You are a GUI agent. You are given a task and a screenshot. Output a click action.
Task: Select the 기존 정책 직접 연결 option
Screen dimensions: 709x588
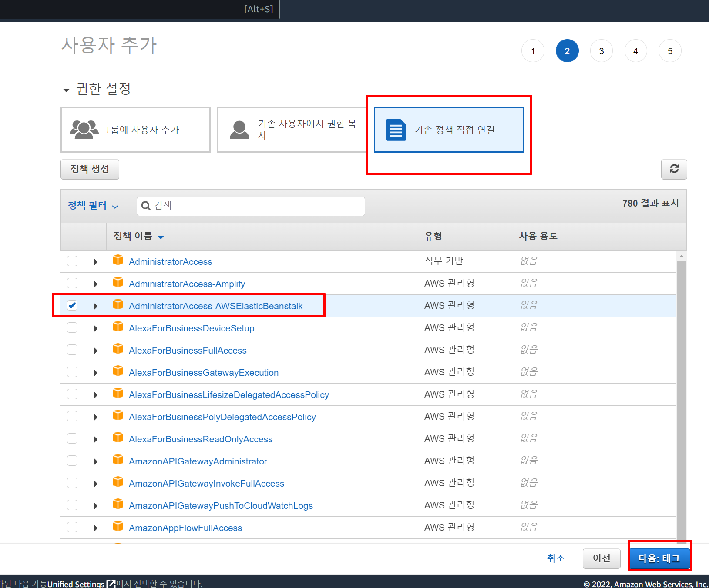(449, 130)
